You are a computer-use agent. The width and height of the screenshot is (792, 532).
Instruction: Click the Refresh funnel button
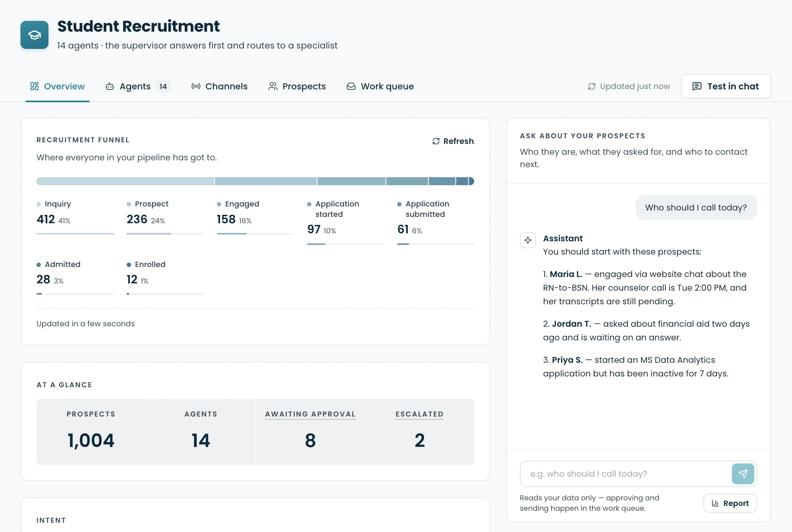tap(453, 141)
